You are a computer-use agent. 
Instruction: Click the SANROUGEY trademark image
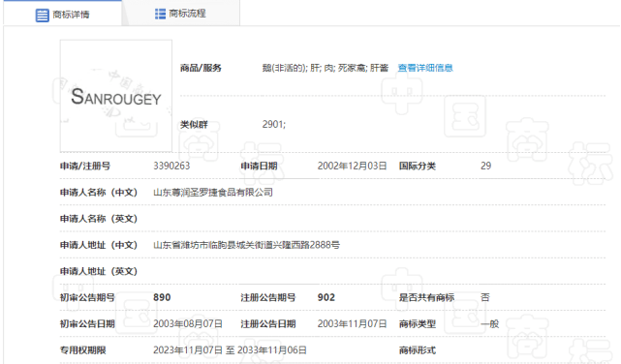click(116, 96)
